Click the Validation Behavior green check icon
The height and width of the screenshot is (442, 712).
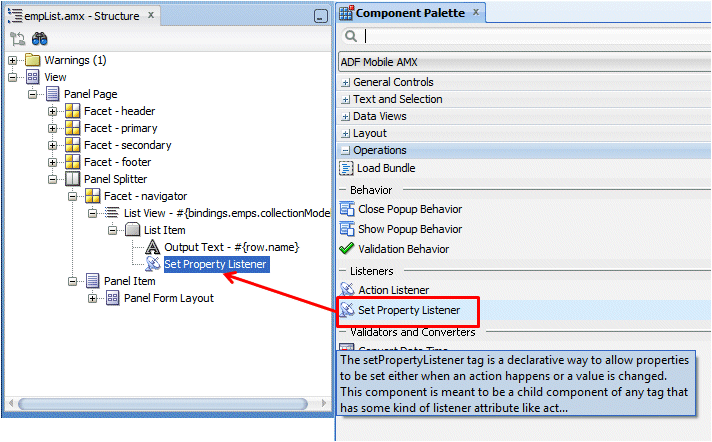coord(347,248)
